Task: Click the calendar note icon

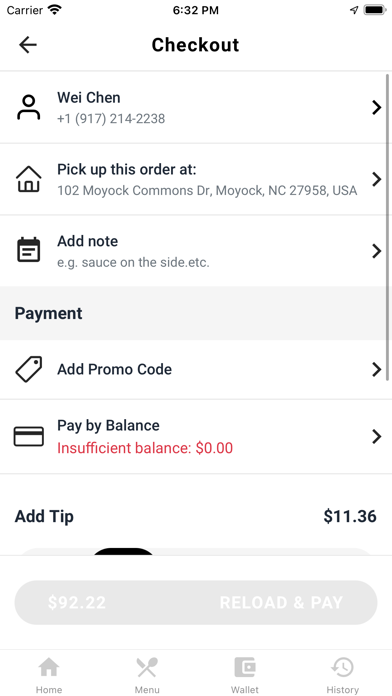Action: [28, 250]
